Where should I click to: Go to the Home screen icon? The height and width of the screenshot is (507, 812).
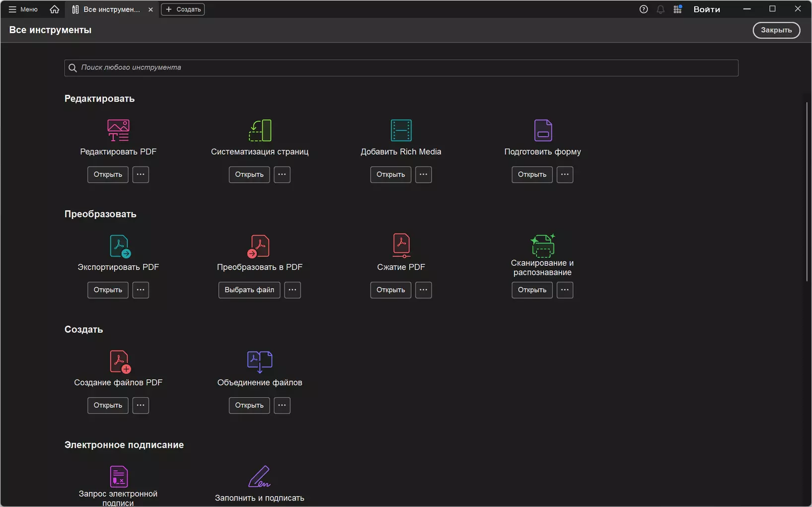(55, 9)
